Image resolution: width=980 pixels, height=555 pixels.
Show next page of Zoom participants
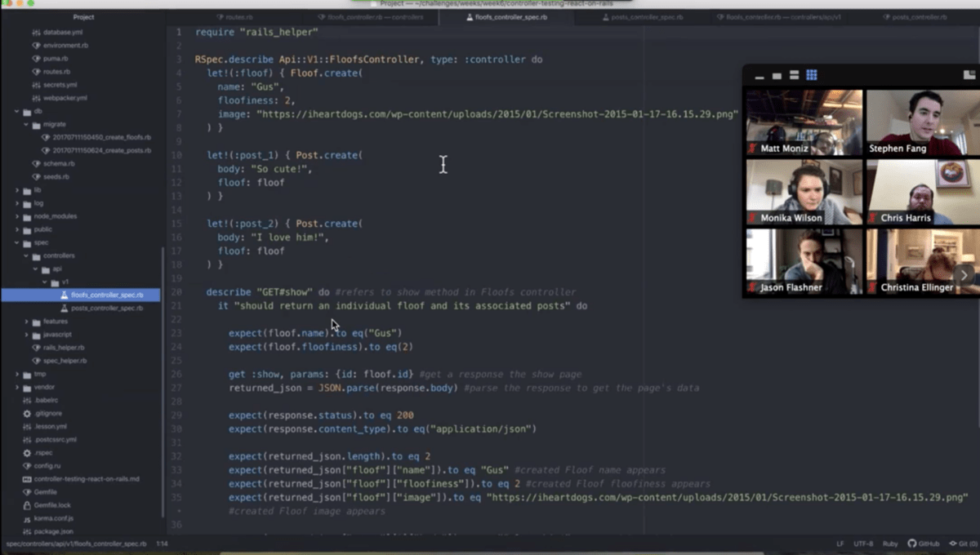pos(964,275)
